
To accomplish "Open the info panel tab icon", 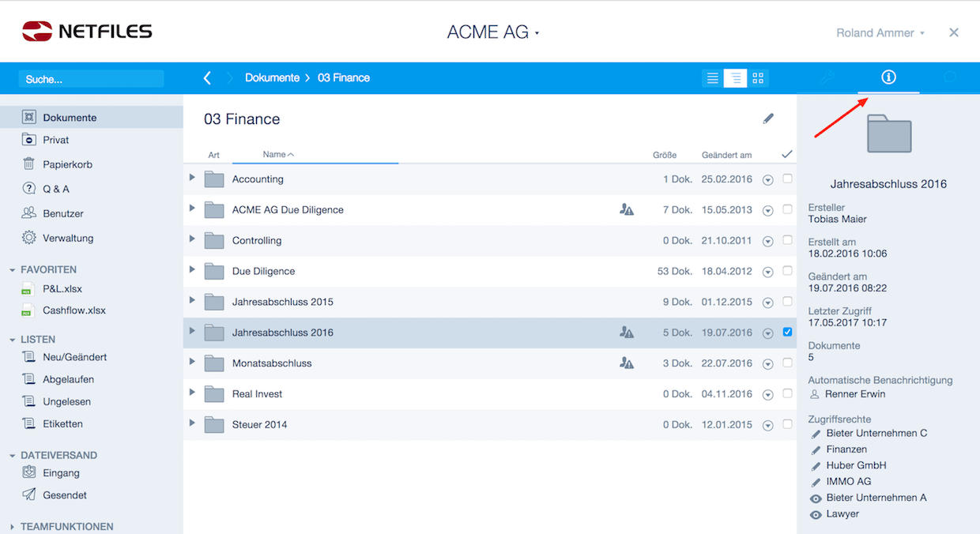I will [888, 77].
